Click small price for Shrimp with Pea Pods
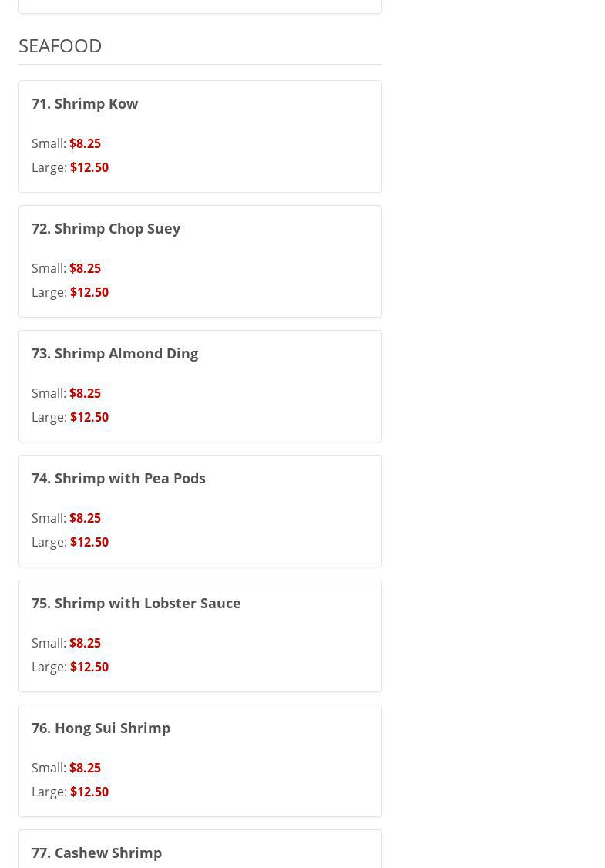This screenshot has width=605, height=868. point(85,518)
